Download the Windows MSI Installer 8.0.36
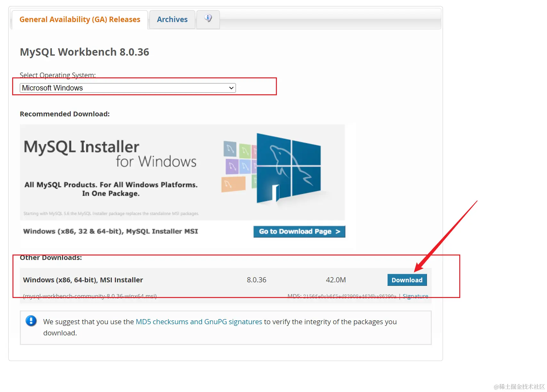The width and height of the screenshot is (547, 392). click(407, 280)
